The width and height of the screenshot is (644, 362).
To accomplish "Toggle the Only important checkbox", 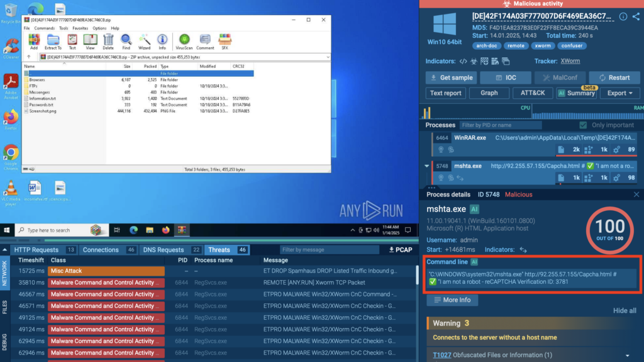I will coord(583,125).
